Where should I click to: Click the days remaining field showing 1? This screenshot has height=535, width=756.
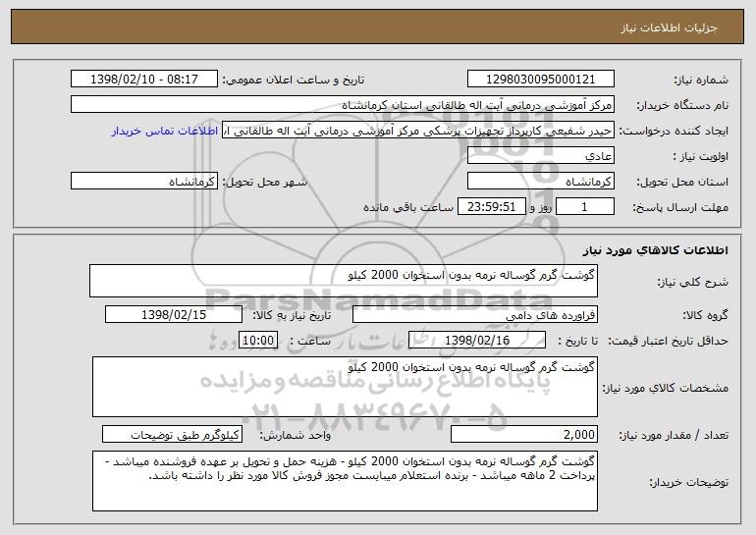(585, 207)
